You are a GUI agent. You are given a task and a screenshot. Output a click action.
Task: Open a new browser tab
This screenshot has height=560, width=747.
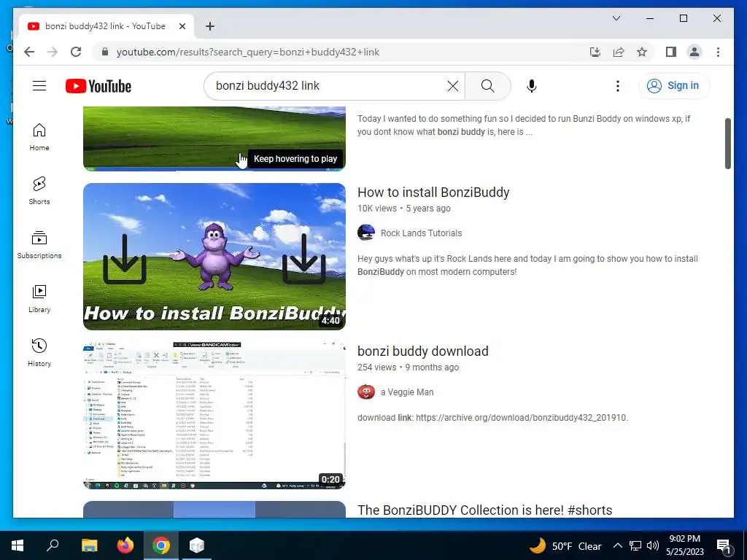pyautogui.click(x=209, y=26)
